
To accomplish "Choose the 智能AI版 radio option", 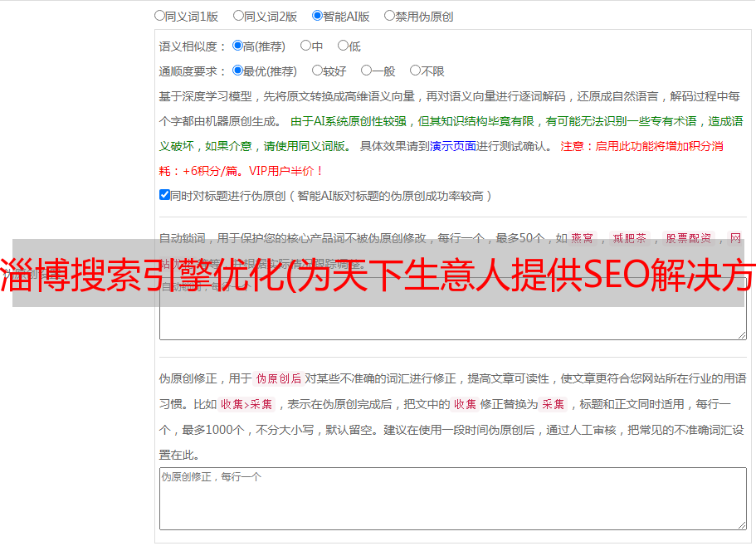I will 317,16.
